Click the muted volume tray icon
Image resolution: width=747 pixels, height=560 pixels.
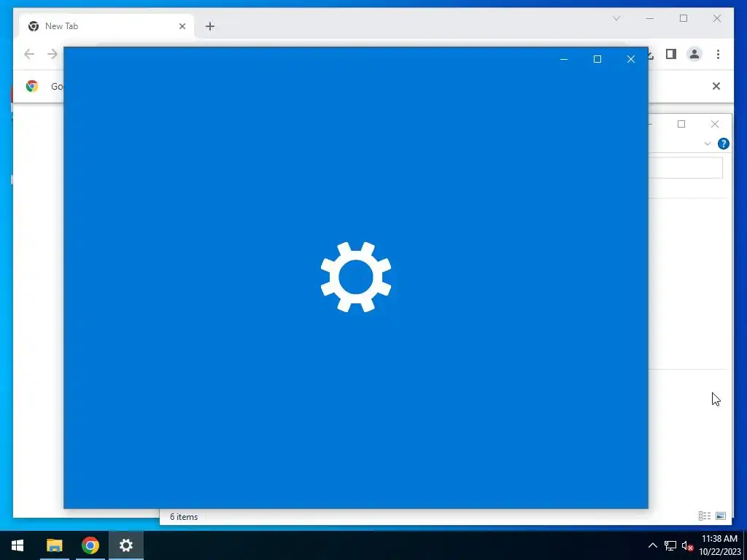[x=687, y=545]
